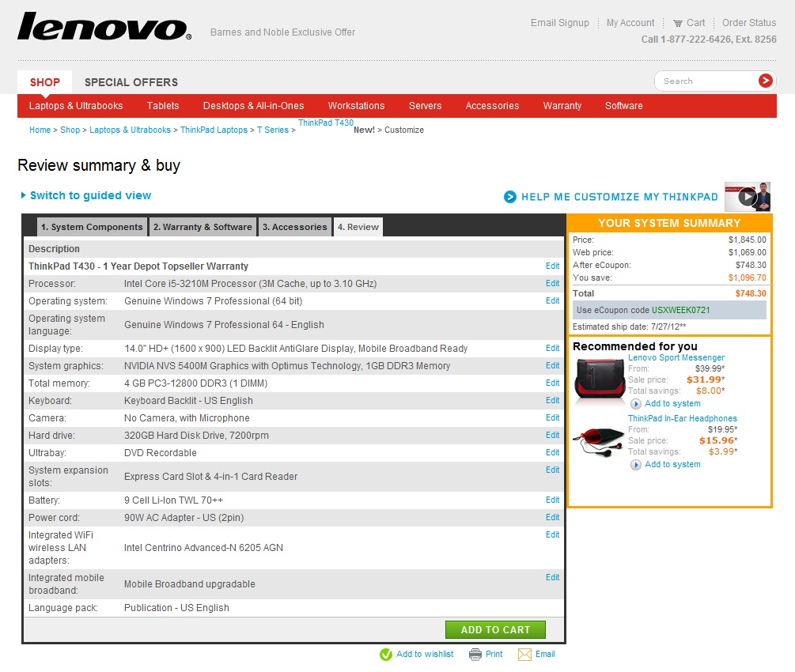Open red-bar Accessories menu item
Viewport: 795px width, 672px height.
coord(492,105)
